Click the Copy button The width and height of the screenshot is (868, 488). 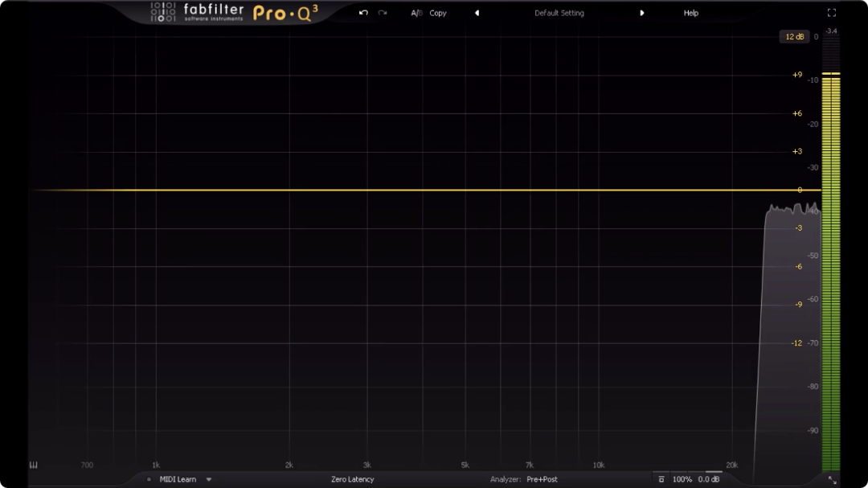(x=438, y=13)
